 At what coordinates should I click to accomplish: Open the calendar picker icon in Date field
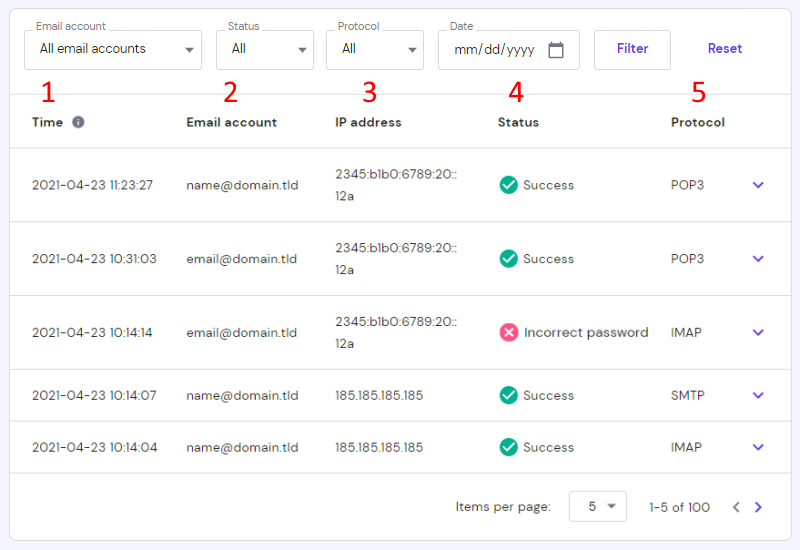[556, 49]
